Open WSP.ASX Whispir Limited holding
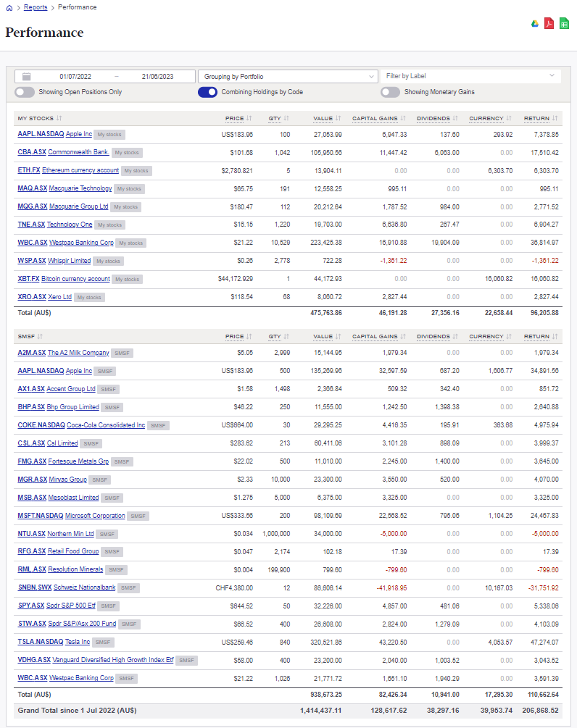The width and height of the screenshot is (577, 728). (x=54, y=261)
